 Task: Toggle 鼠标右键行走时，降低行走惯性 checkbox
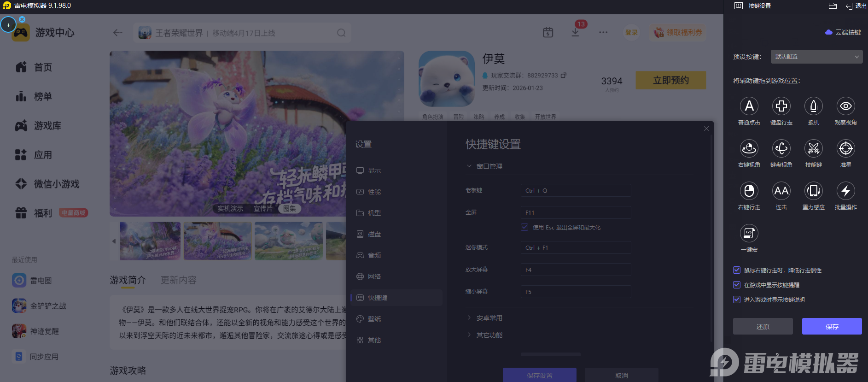pos(737,270)
